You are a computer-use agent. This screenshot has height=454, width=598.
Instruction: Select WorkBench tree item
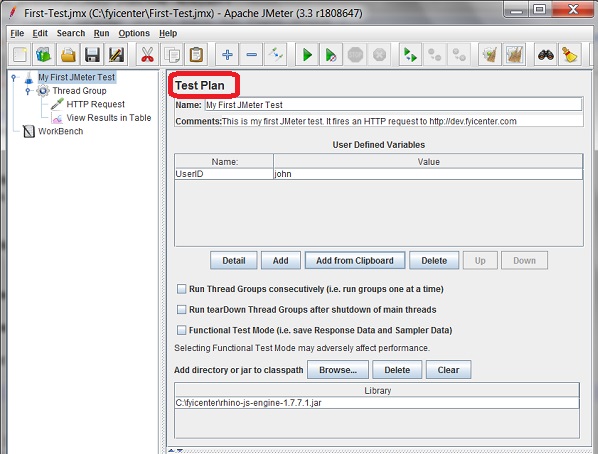61,131
